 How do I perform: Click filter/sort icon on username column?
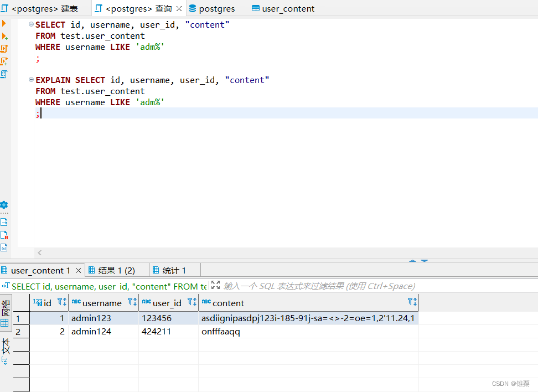(x=132, y=302)
